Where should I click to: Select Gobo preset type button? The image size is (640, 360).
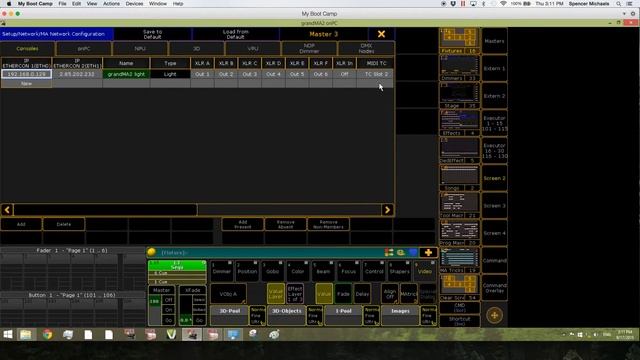(x=273, y=271)
